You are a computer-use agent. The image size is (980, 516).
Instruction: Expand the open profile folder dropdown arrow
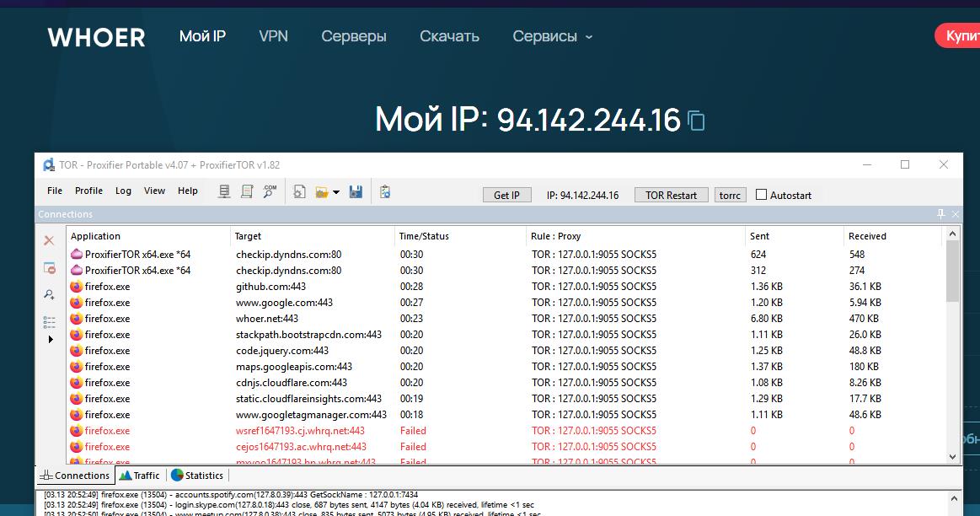coord(336,192)
